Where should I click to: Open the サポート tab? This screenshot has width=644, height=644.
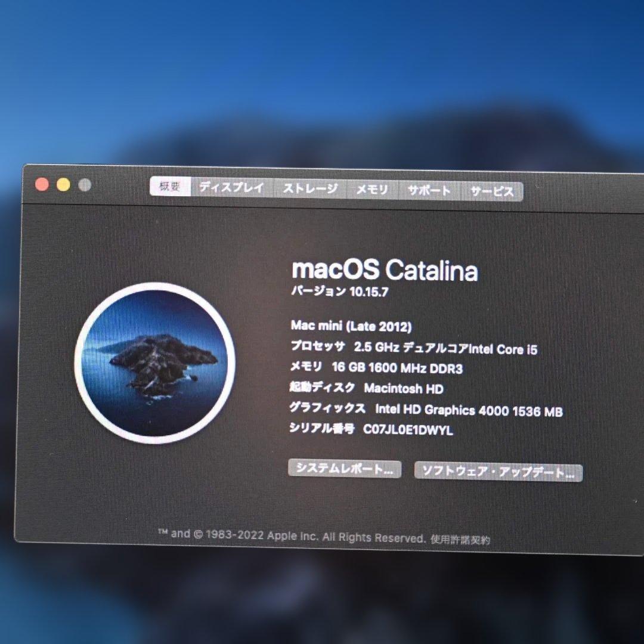pos(430,191)
